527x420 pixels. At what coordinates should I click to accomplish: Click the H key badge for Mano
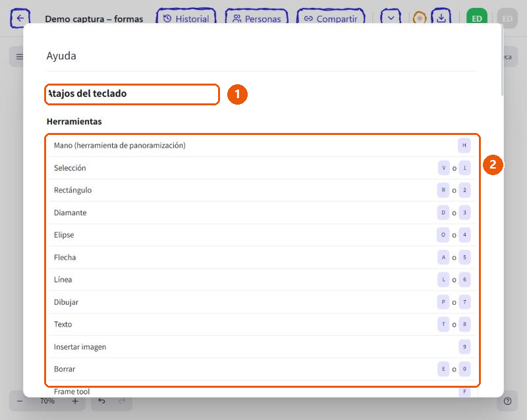tap(464, 145)
